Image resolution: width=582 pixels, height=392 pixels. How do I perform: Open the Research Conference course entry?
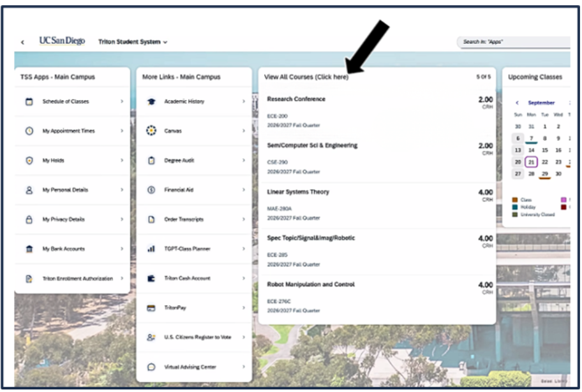[378, 112]
